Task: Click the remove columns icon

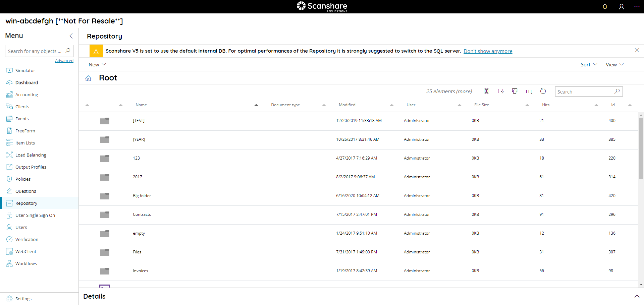Action: click(x=529, y=91)
